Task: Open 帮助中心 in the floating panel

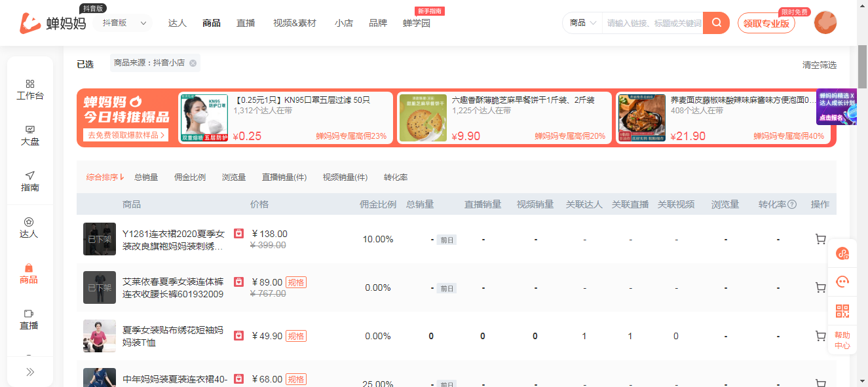Action: 842,341
